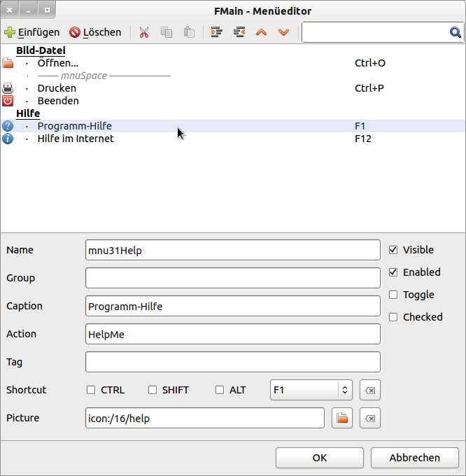Click into the Caption text field
466x476 pixels.
pos(232,306)
